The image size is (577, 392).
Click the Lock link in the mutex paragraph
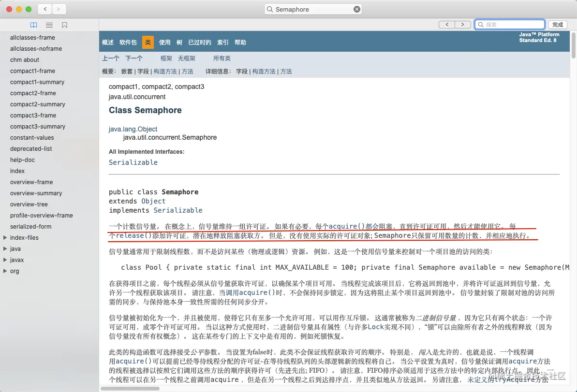[x=376, y=327]
